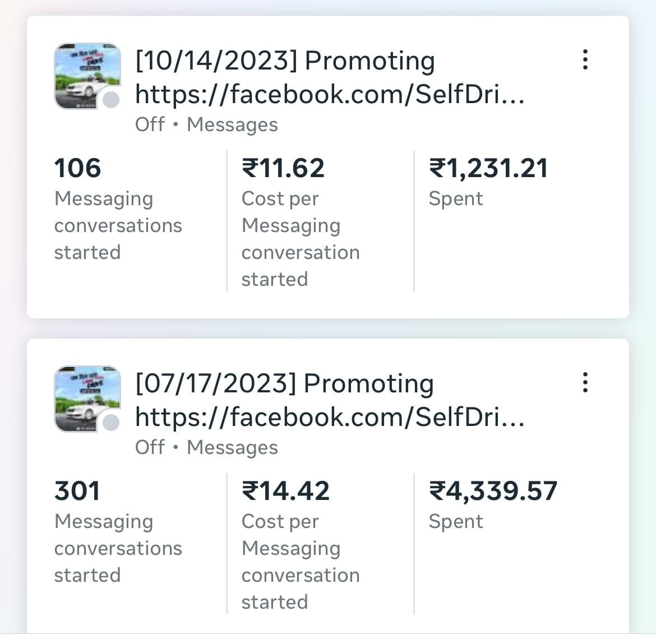Click the ₹4,339.57 amount spent
The image size is (656, 644).
pyautogui.click(x=493, y=491)
